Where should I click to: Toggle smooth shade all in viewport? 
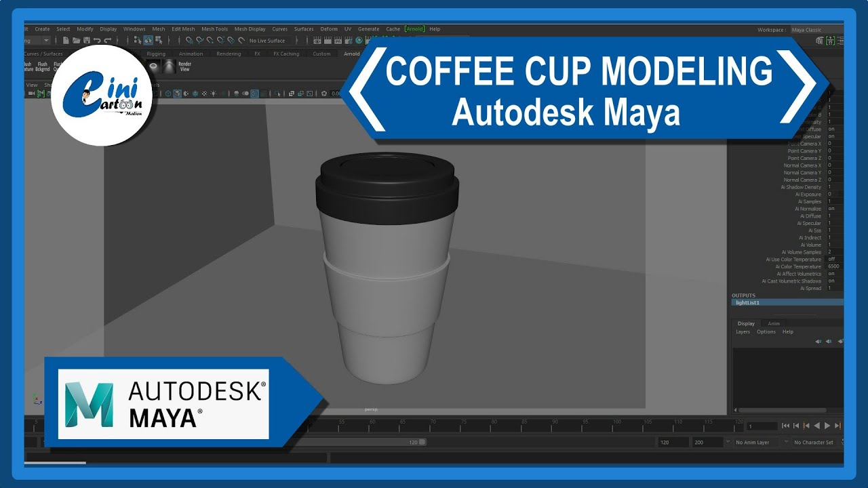[177, 94]
